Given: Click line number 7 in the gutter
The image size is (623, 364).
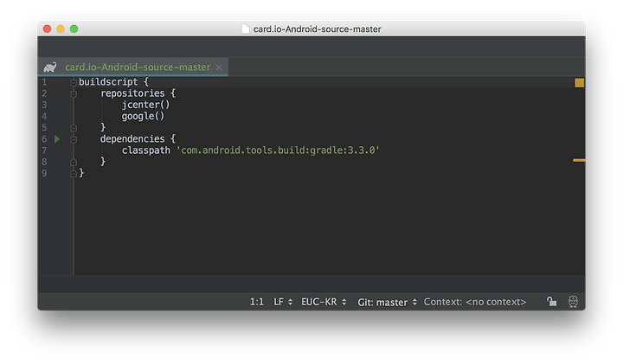Looking at the screenshot, I should 44,150.
